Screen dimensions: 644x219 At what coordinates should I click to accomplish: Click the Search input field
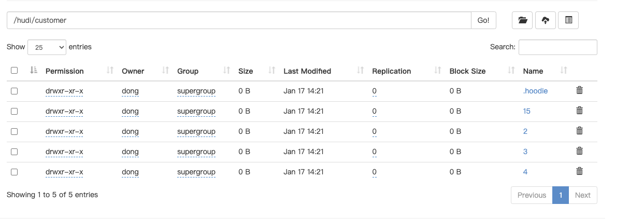(557, 47)
